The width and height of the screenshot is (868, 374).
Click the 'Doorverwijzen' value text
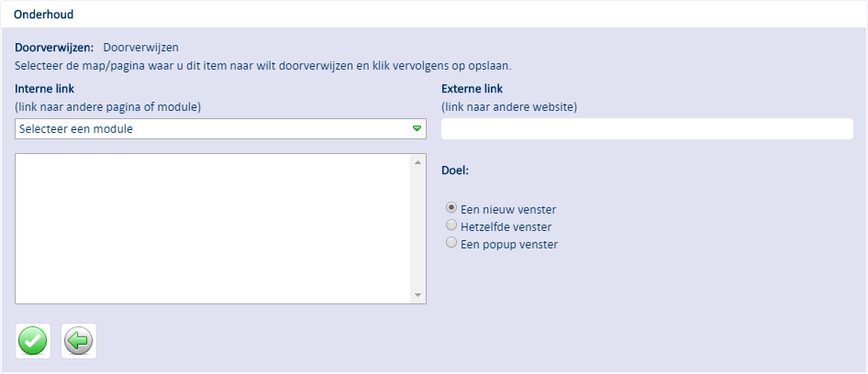pyautogui.click(x=141, y=47)
